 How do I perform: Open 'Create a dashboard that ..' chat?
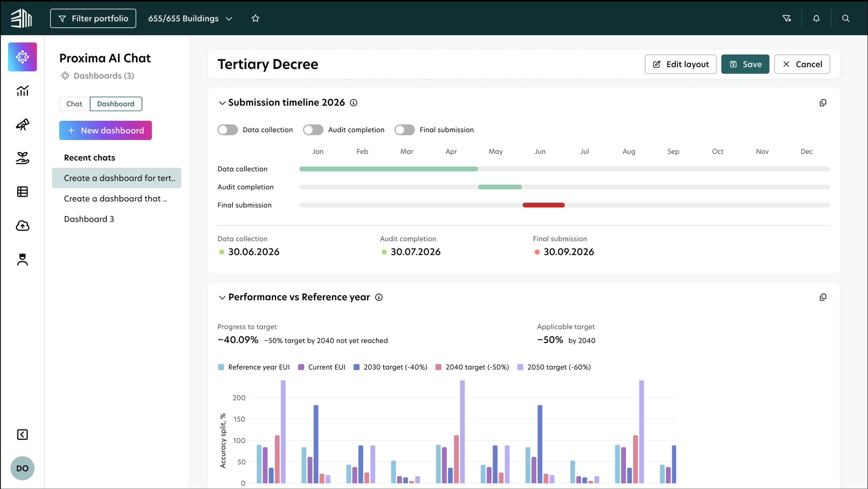click(117, 199)
